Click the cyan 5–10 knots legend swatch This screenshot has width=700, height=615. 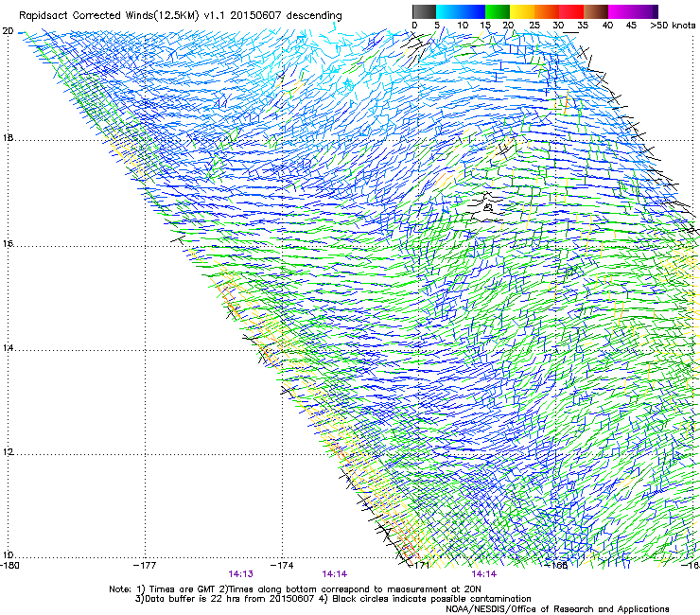[448, 11]
